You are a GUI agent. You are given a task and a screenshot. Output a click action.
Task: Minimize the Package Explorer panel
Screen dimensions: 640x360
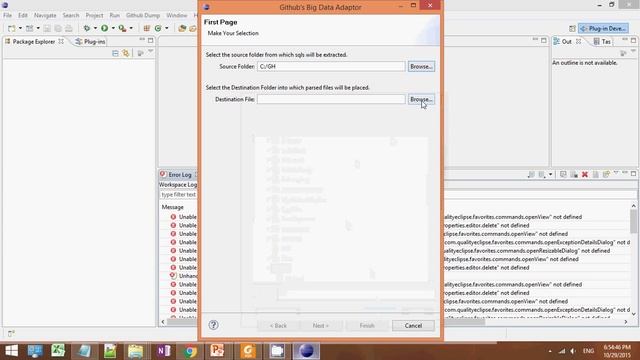(142, 40)
